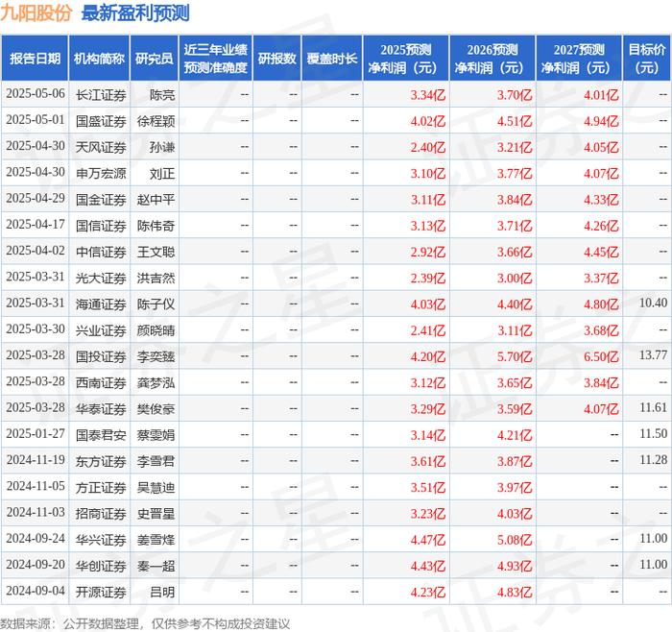Click the 最新盈利预测 heading
Viewport: 672px width, 632px height.
coord(135,12)
